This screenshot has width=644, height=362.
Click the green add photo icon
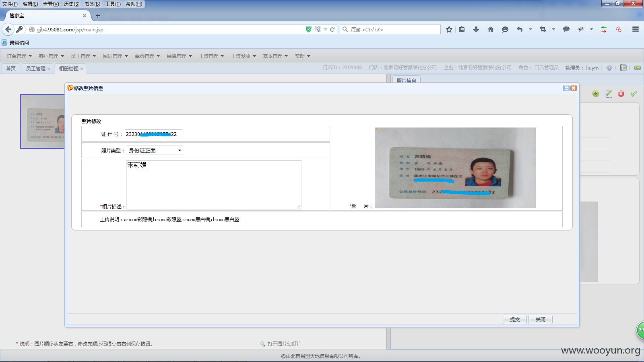[x=596, y=94]
